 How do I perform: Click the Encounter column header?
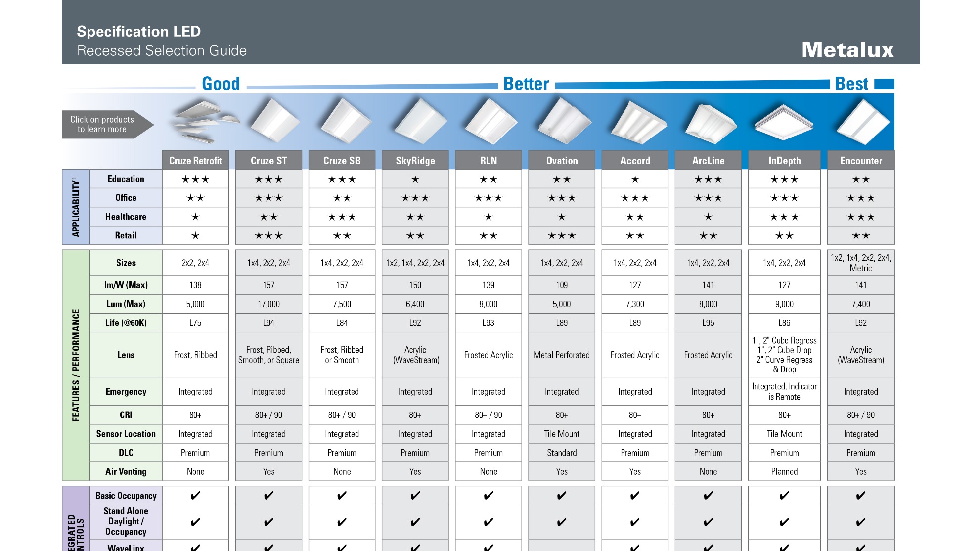[860, 160]
